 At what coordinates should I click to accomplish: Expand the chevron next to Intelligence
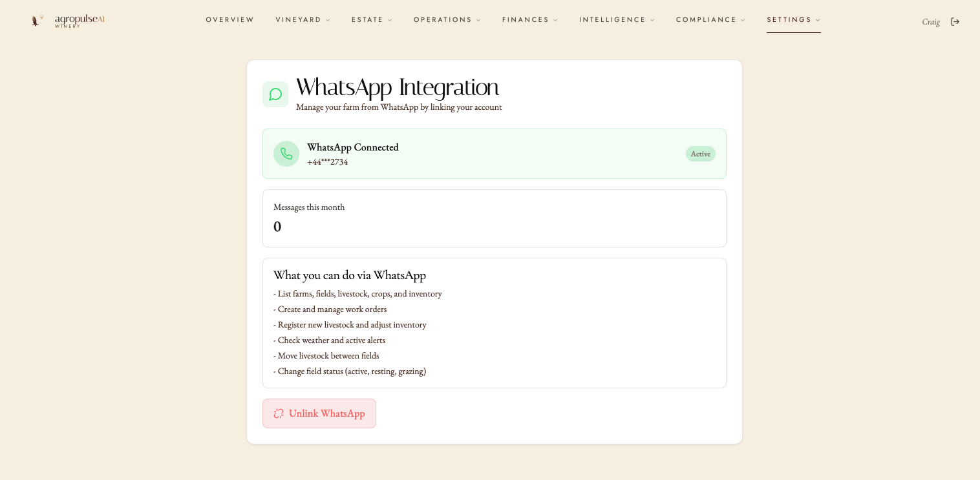pos(652,20)
